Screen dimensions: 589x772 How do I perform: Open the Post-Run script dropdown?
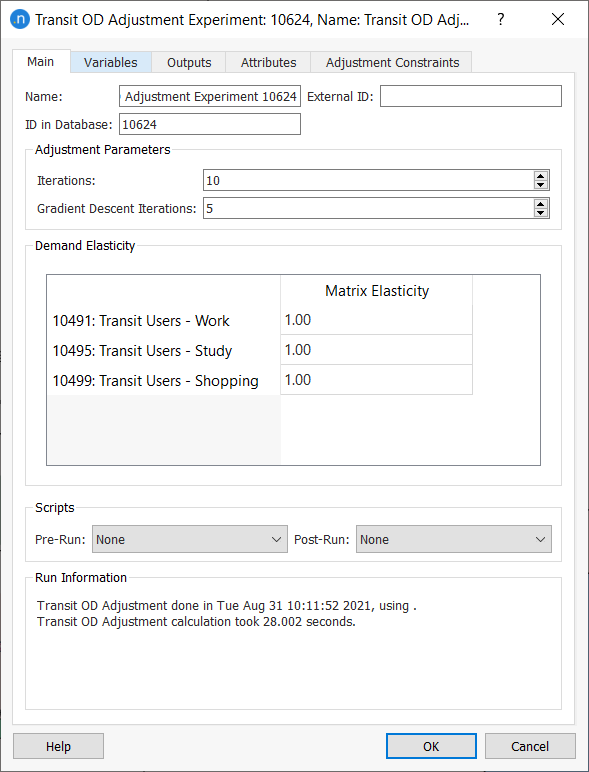(x=454, y=539)
